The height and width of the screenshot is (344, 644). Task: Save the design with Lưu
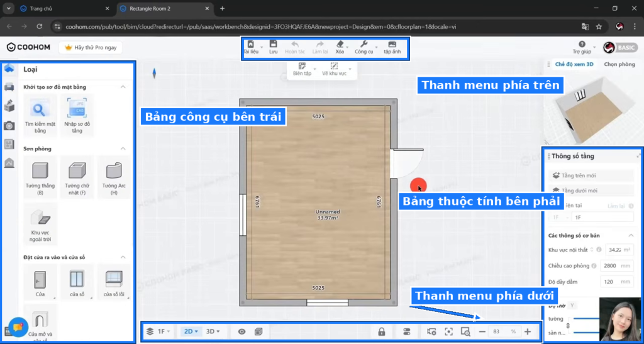[x=273, y=47]
